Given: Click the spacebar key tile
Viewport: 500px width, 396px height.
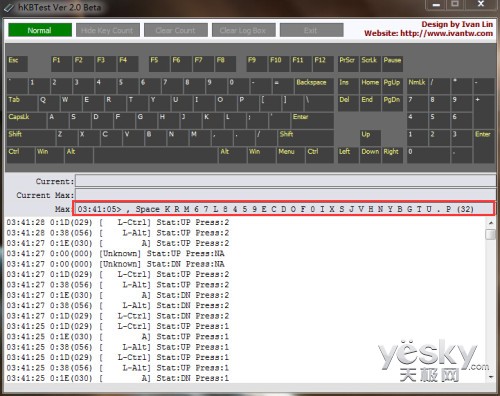Looking at the screenshot, I should (x=155, y=155).
